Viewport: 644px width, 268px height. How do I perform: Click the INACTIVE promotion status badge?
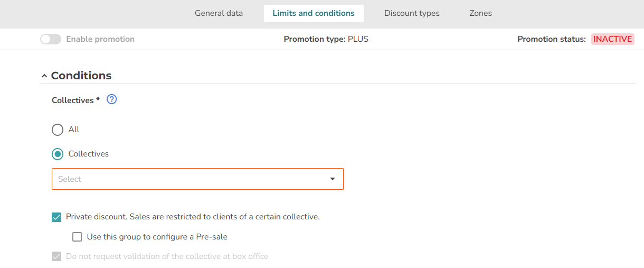click(x=613, y=39)
